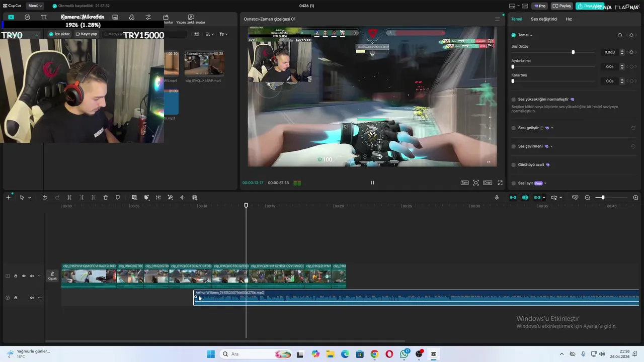The width and height of the screenshot is (644, 362).
Task: Mute the main video track
Action: 32,276
